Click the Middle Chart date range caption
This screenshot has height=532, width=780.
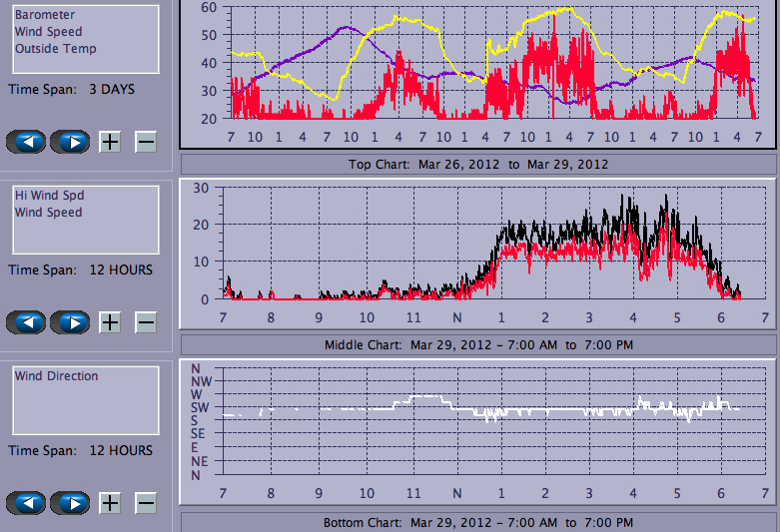tap(477, 345)
